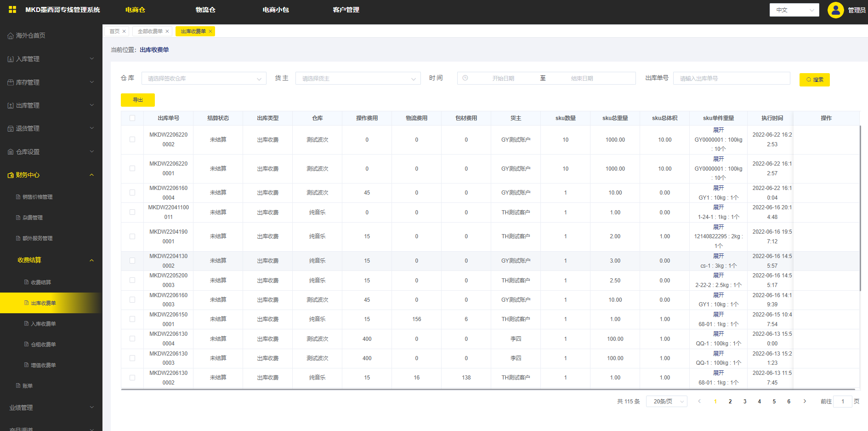Click the yellow grid logo icon
The width and height of the screenshot is (868, 431).
(x=12, y=10)
